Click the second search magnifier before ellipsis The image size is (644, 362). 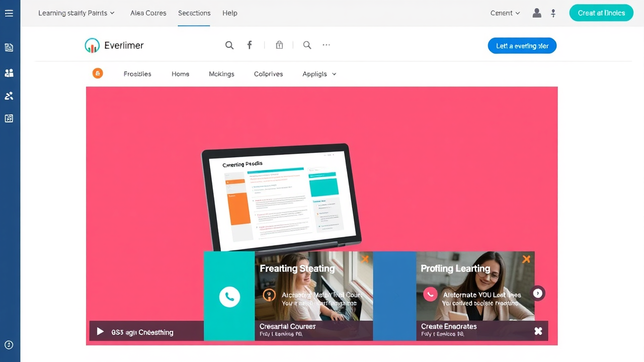click(307, 45)
